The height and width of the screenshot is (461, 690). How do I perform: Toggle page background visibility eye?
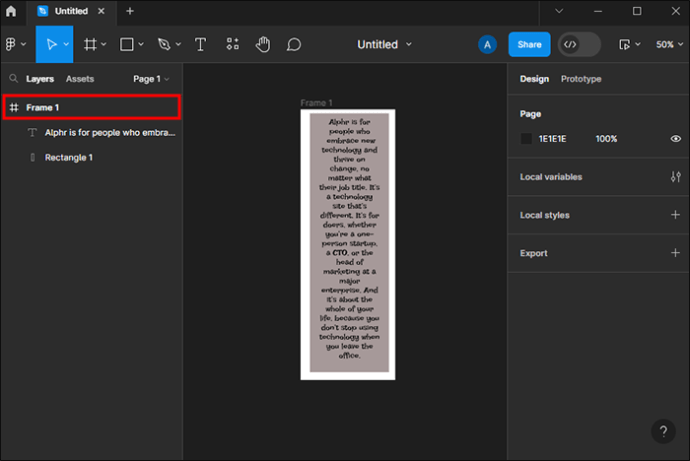[675, 139]
